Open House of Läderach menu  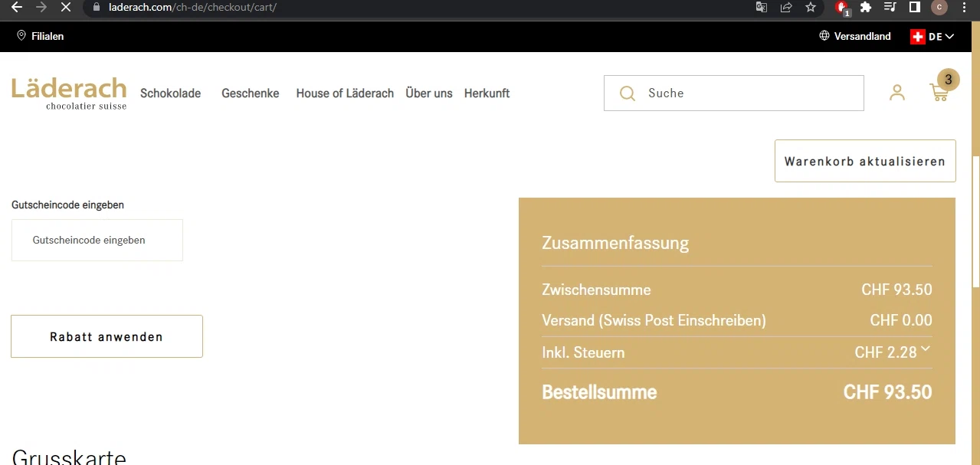(x=345, y=93)
